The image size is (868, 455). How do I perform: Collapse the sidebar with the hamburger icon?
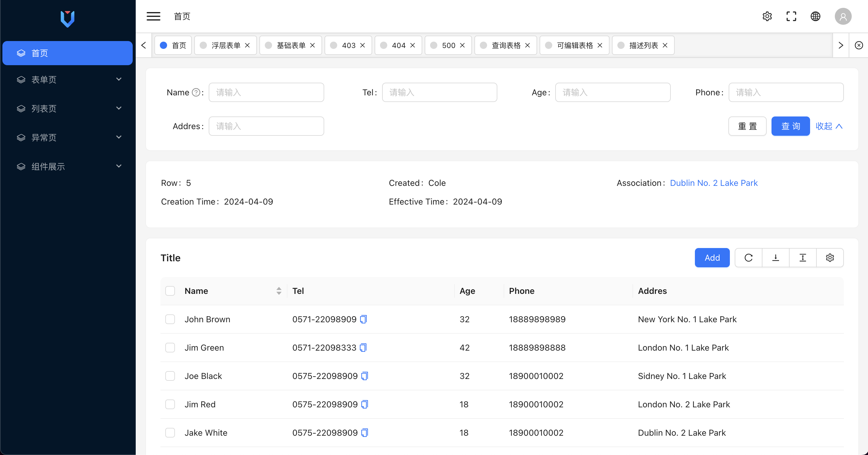153,16
